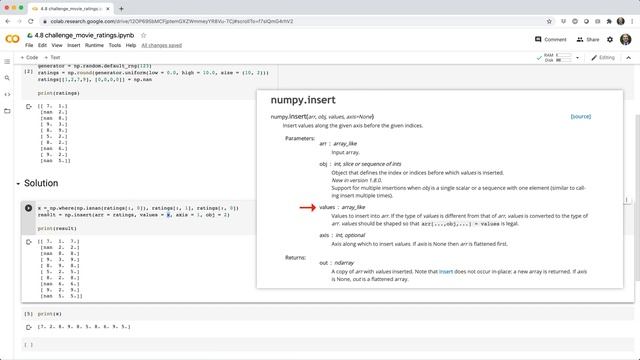Share the notebook
The width and height of the screenshot is (640, 360).
click(x=588, y=40)
